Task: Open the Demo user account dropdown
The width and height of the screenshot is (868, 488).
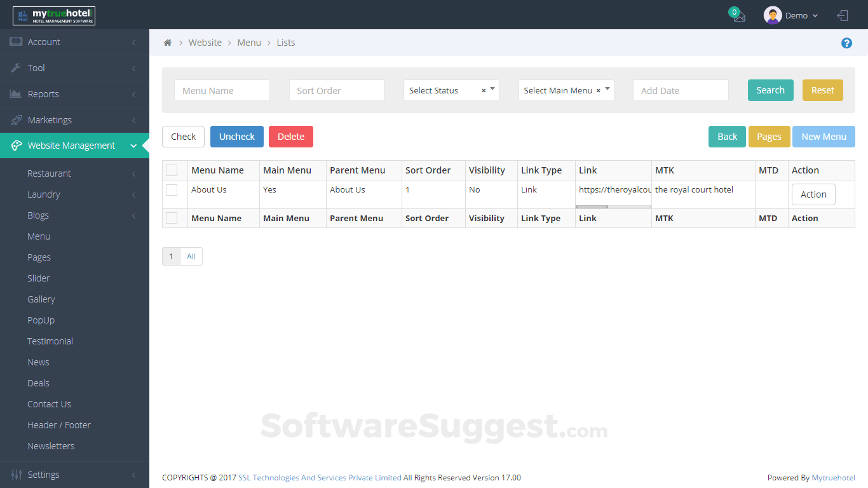Action: 791,15
